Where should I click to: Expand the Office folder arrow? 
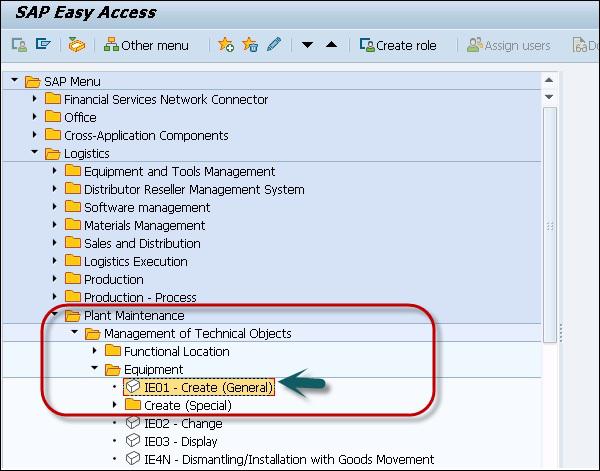(x=35, y=116)
